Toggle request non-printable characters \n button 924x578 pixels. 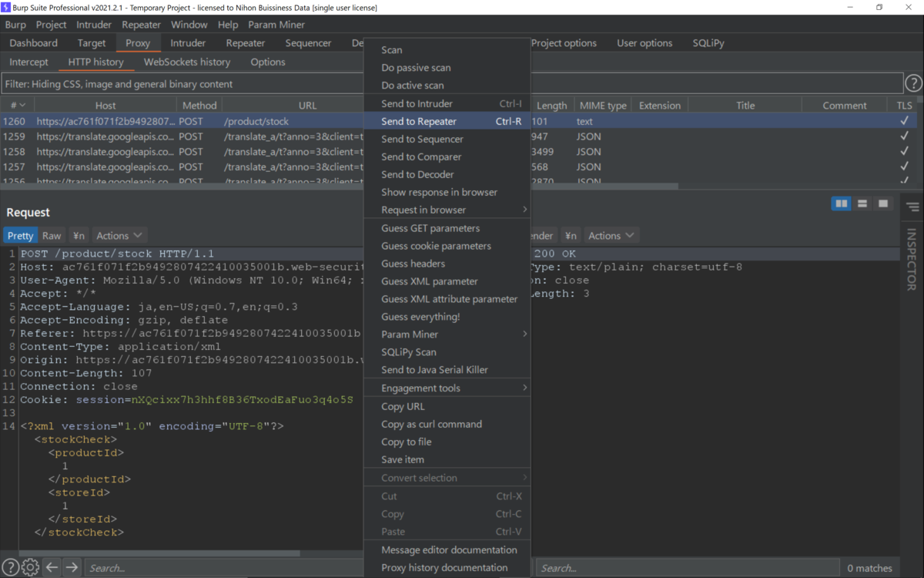[x=79, y=236]
